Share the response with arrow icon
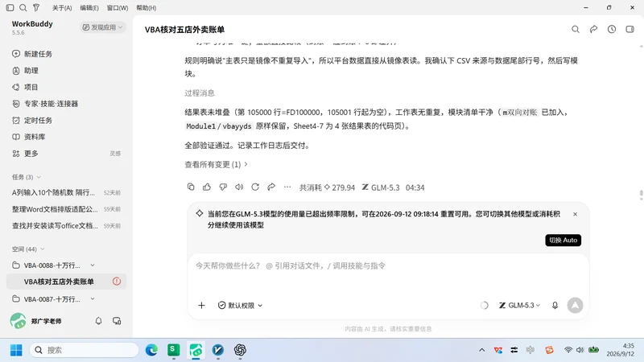Screen dimensions: 644x362 [271, 187]
